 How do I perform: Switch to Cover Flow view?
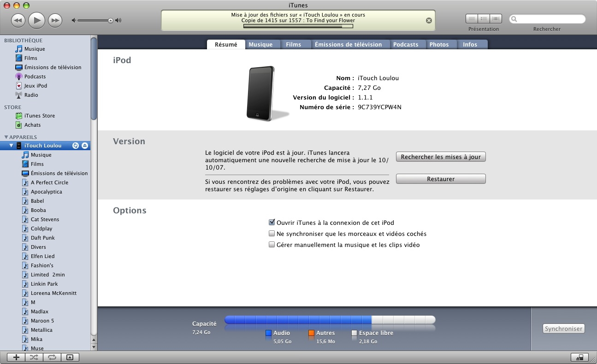point(496,18)
